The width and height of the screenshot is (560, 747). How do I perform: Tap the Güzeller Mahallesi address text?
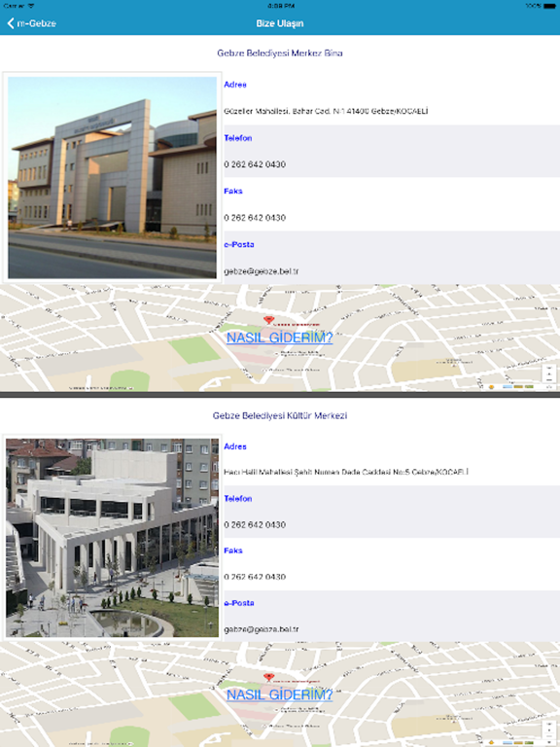coord(326,111)
